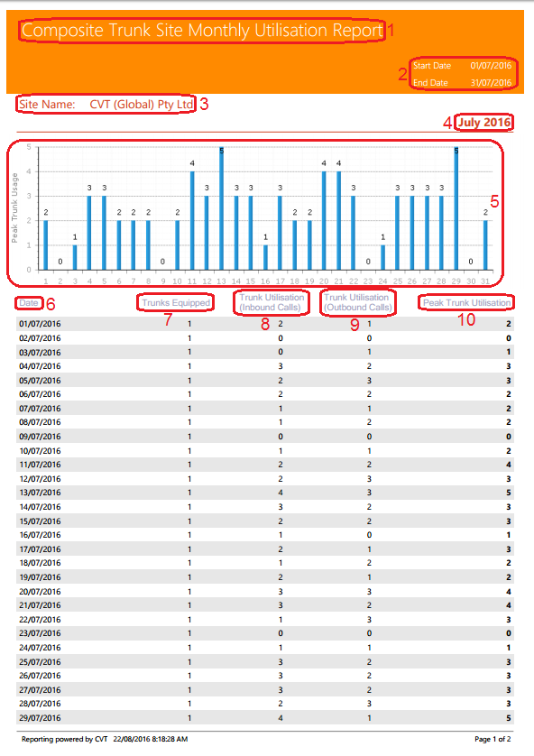Select the 14/07/2016 date cell

click(x=40, y=507)
